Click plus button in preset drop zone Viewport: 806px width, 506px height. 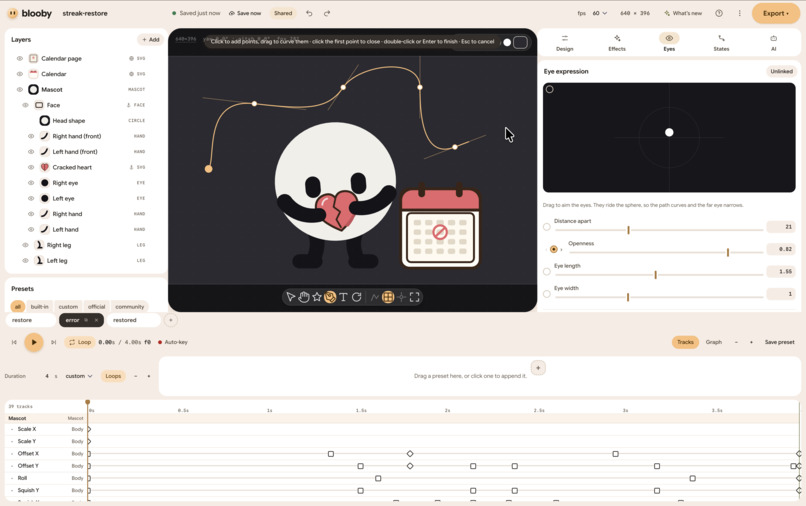pyautogui.click(x=538, y=368)
